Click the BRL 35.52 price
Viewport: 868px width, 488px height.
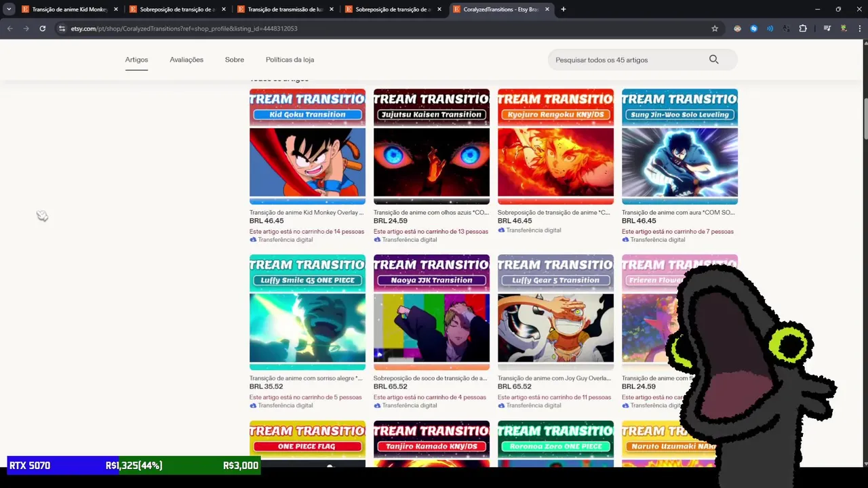266,386
